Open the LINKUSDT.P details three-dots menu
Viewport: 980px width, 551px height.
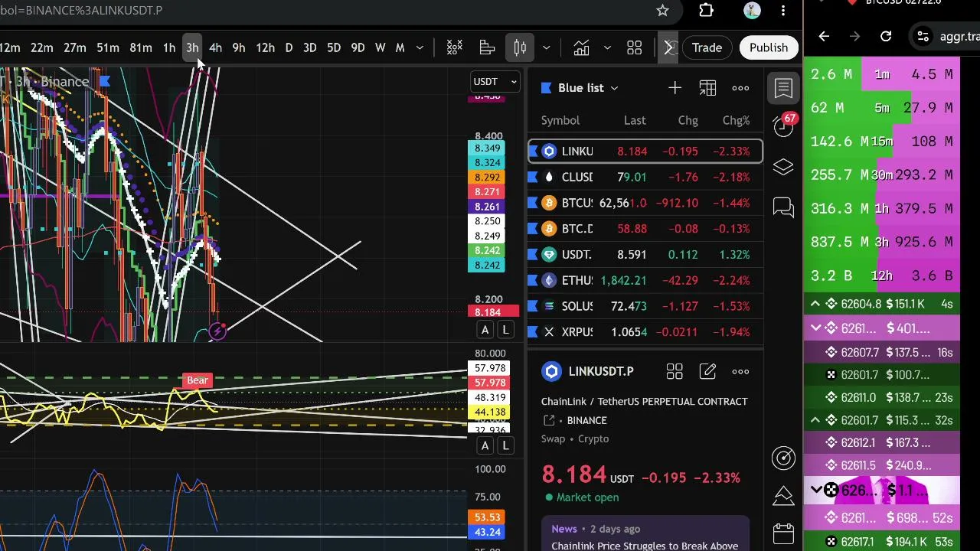point(740,372)
